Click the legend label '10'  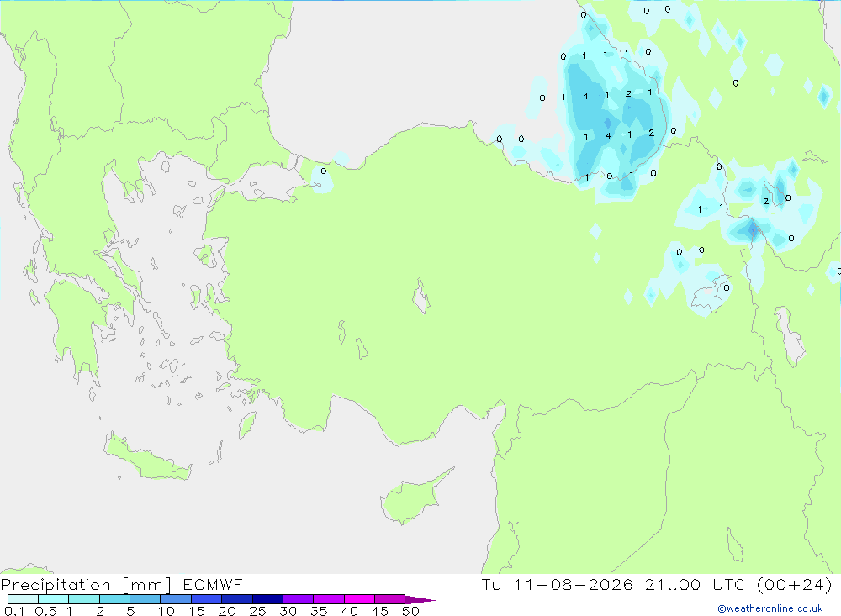167,611
